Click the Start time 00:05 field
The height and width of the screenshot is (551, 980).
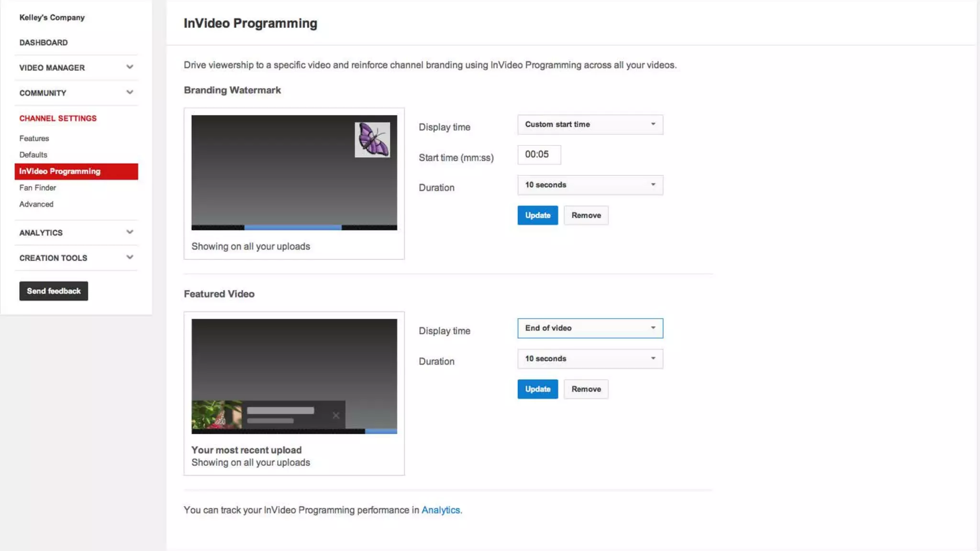point(539,154)
